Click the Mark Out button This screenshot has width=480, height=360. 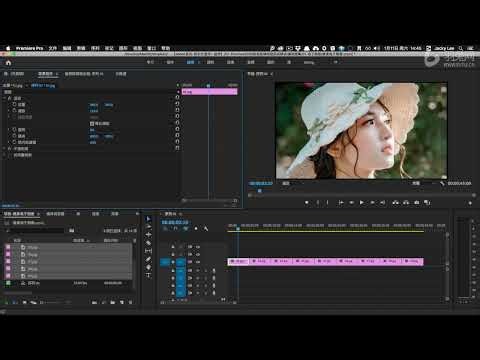point(328,202)
